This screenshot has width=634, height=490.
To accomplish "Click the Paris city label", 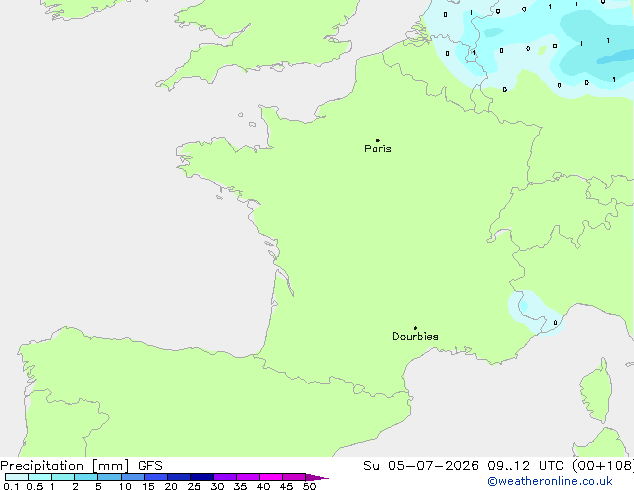I will click(x=378, y=149).
